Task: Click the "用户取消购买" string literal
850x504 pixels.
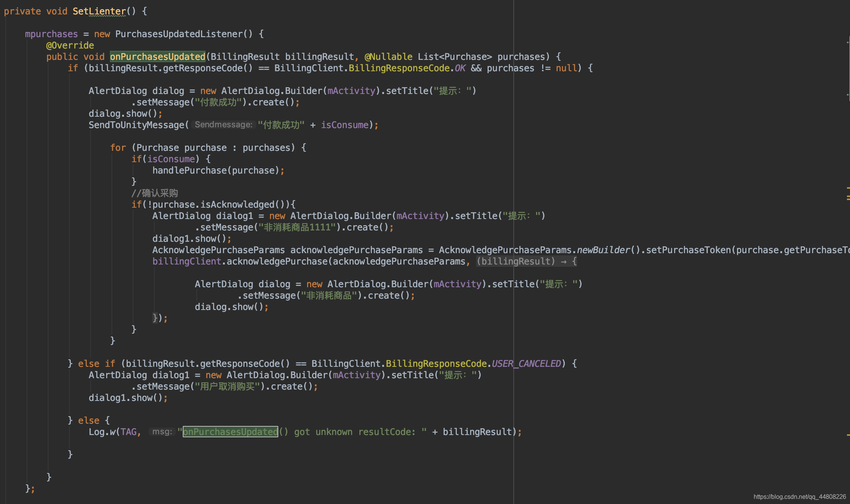Action: 227,387
